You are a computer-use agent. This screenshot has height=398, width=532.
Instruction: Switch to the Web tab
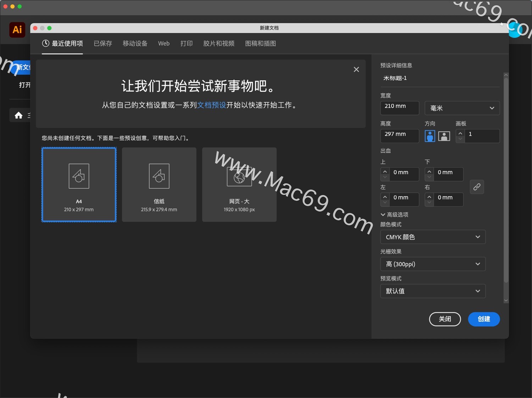point(164,43)
